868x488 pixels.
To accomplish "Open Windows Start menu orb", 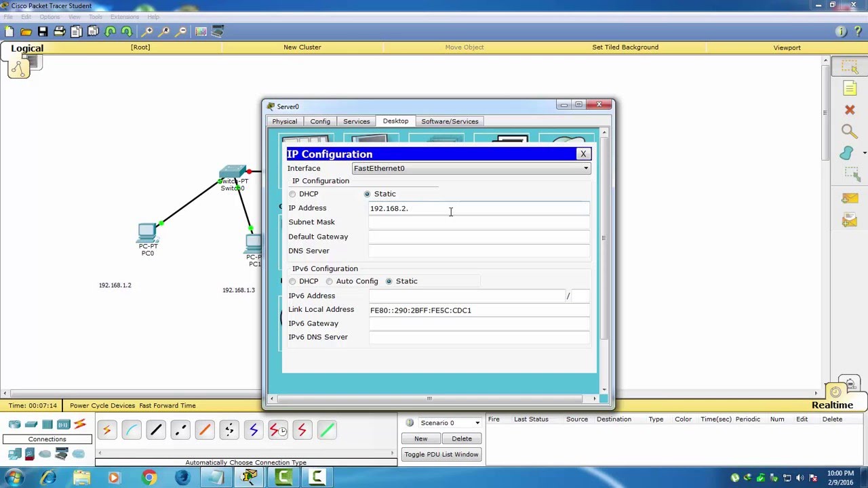I will 14,478.
